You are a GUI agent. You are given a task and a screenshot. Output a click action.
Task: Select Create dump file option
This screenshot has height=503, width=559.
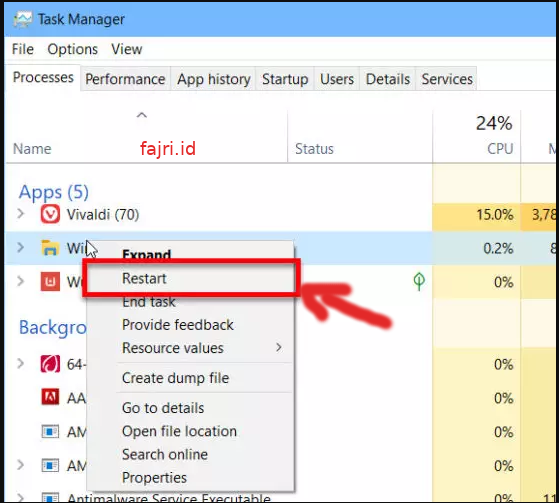[175, 378]
